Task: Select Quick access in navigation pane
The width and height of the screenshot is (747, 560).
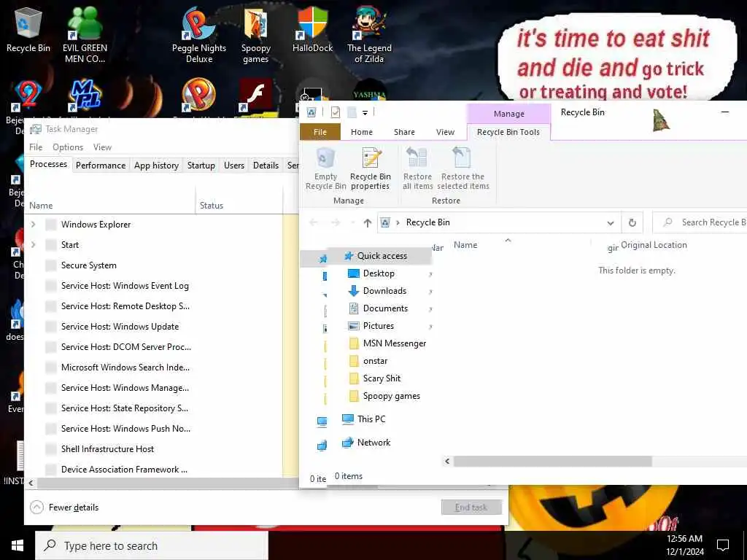Action: pos(382,256)
